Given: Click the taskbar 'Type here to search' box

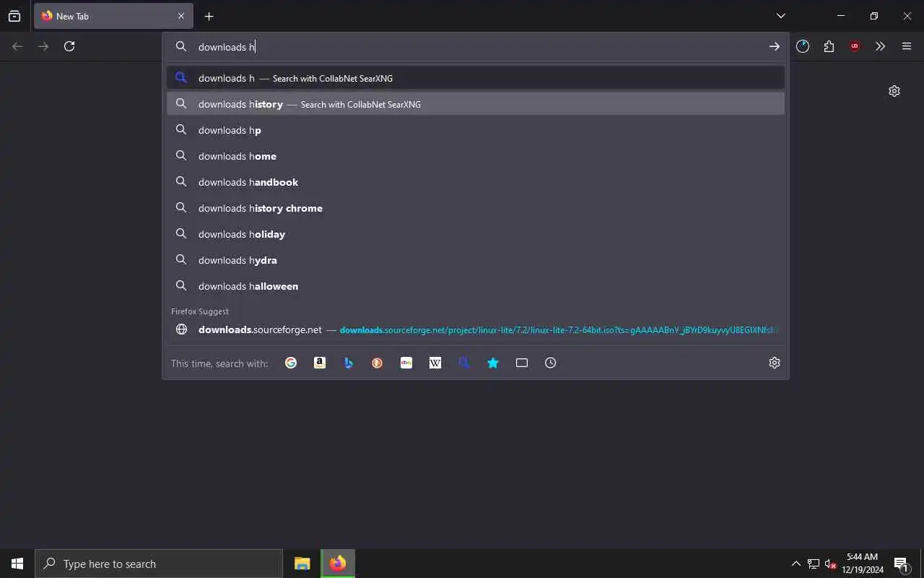Looking at the screenshot, I should pyautogui.click(x=159, y=564).
